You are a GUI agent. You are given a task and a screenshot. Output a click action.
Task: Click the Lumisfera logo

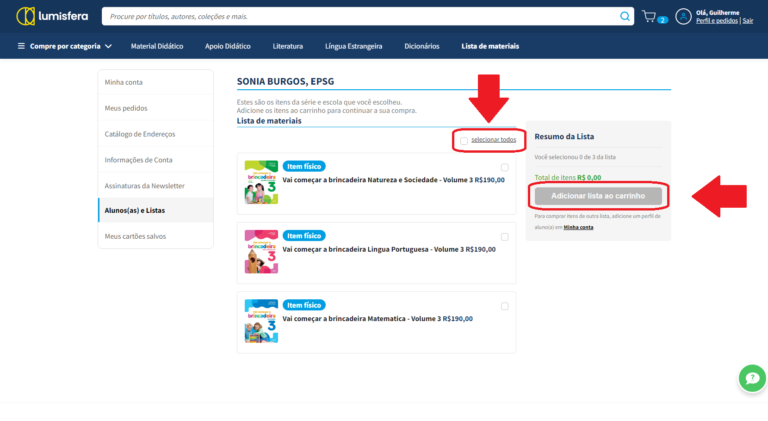[x=54, y=17]
